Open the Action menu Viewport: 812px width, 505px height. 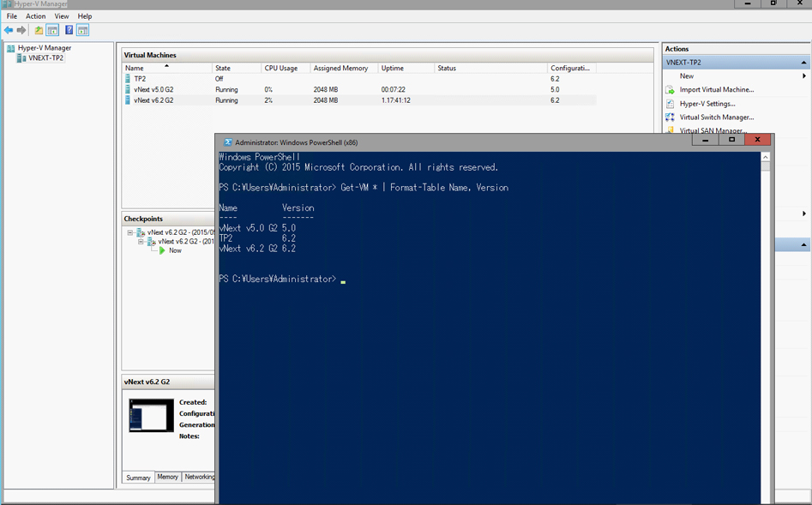click(36, 16)
